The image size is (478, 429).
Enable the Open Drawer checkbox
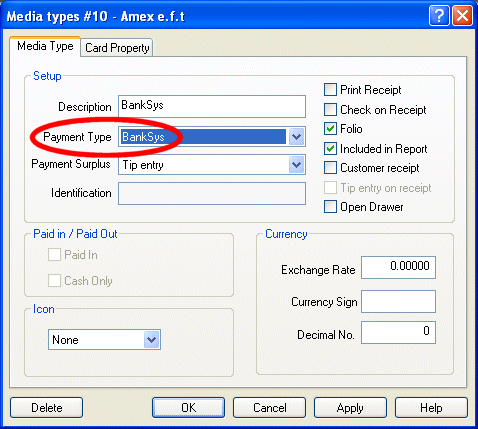[x=330, y=207]
